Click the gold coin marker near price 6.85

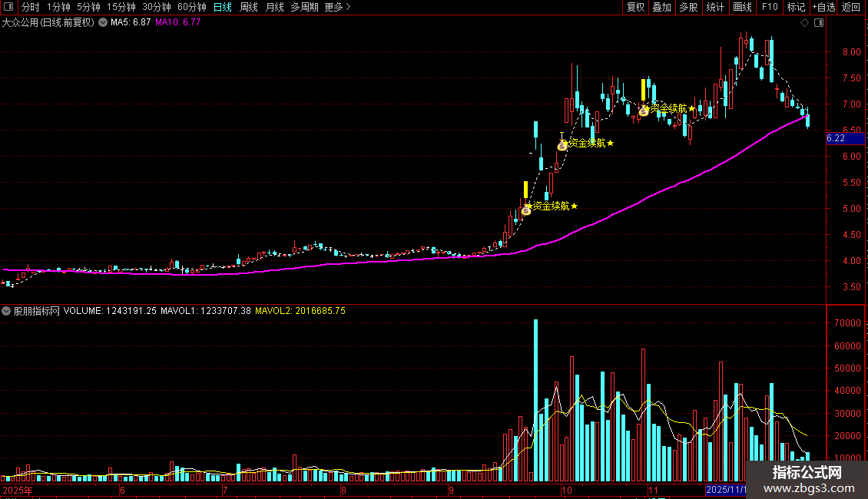click(x=643, y=111)
